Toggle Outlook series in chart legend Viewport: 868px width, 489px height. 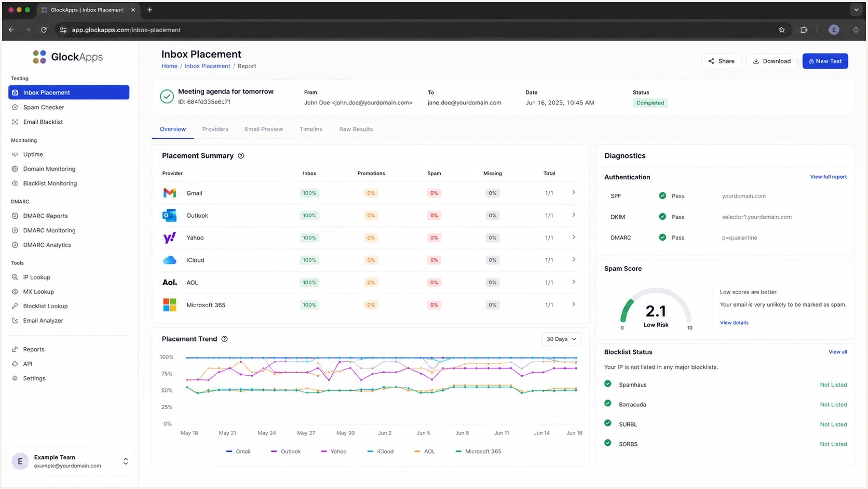pos(286,452)
